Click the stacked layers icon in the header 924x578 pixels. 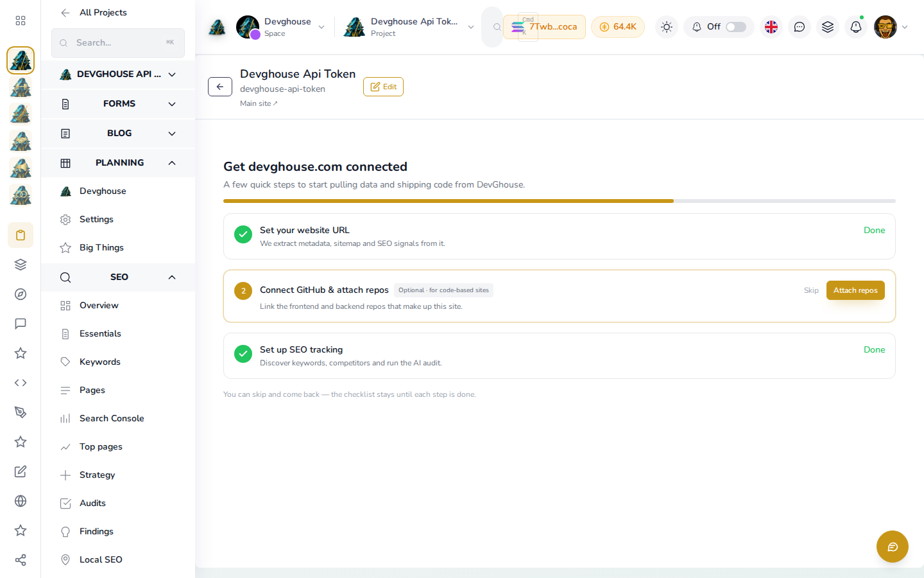(x=828, y=27)
